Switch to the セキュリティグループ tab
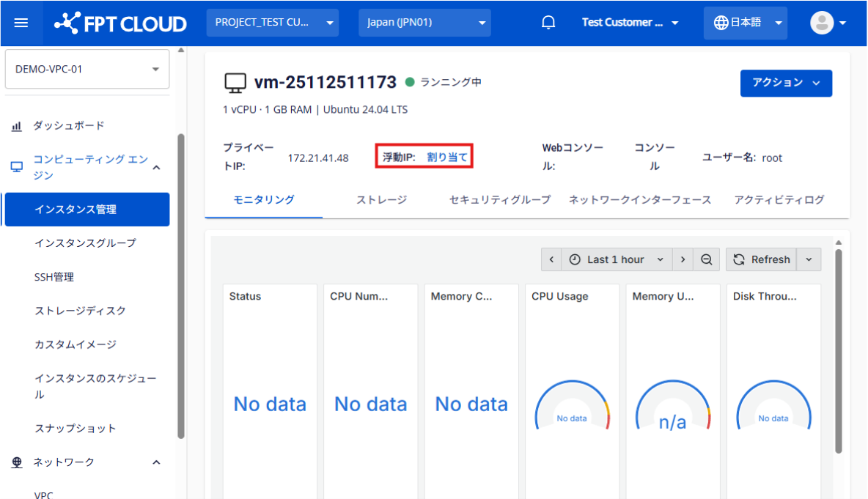The width and height of the screenshot is (868, 499). click(x=499, y=199)
